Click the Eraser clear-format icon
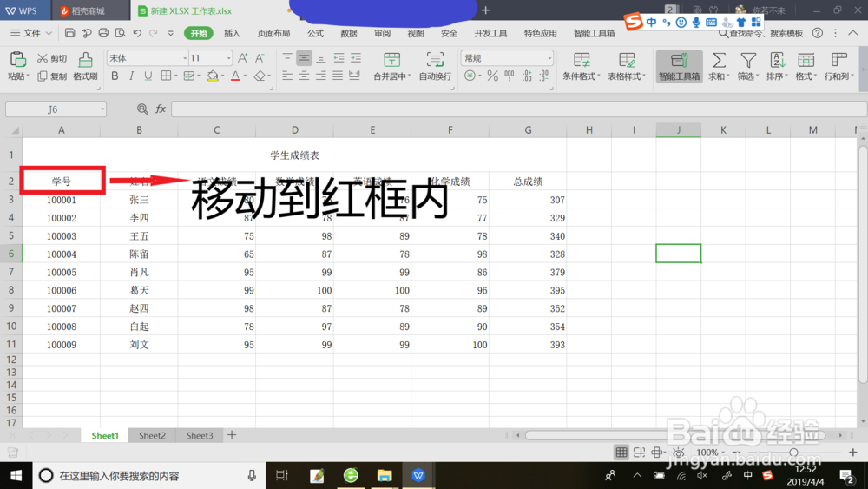This screenshot has height=489, width=868. coord(259,76)
